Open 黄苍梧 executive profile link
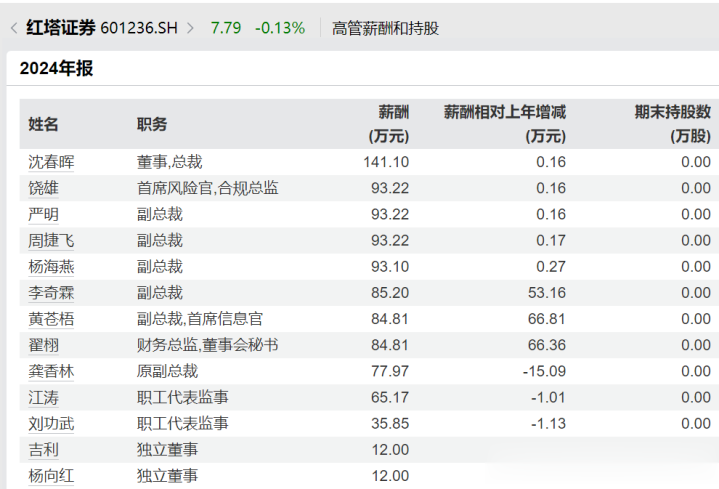The width and height of the screenshot is (719, 489). (51, 319)
